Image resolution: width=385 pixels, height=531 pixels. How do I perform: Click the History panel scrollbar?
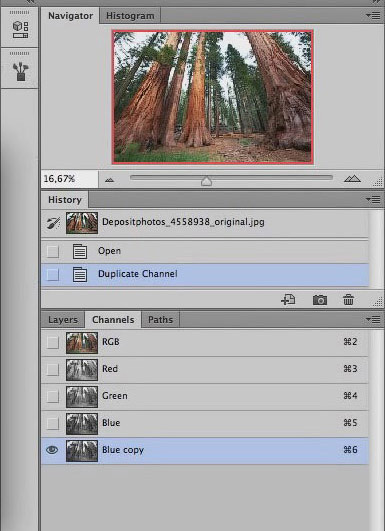376,249
